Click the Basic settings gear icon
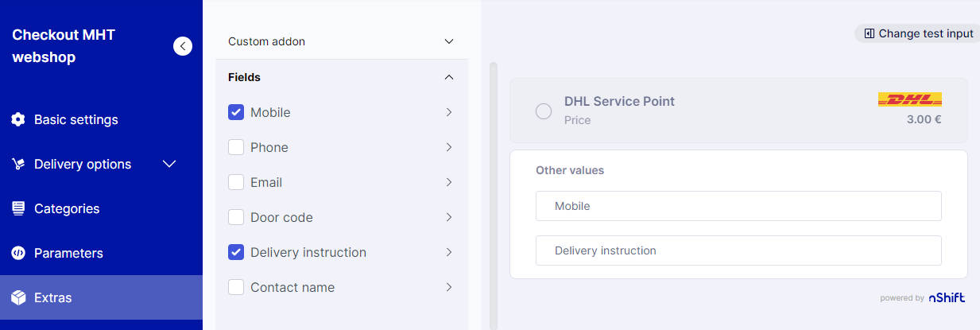The image size is (980, 330). pyautogui.click(x=18, y=119)
